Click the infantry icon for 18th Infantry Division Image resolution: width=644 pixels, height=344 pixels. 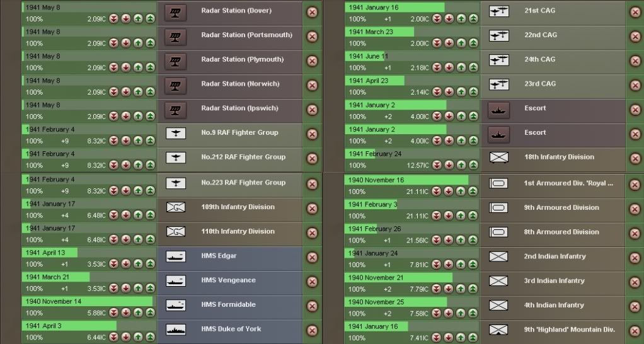pyautogui.click(x=499, y=158)
